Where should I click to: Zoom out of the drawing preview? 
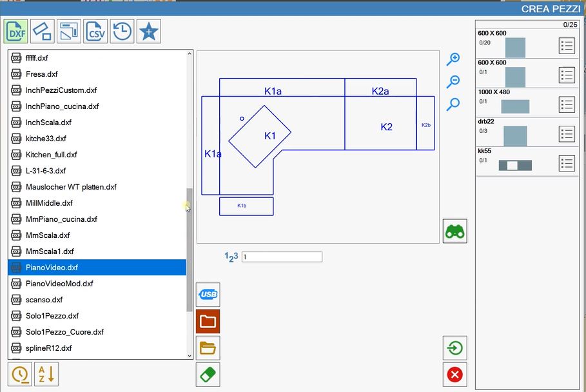click(453, 81)
